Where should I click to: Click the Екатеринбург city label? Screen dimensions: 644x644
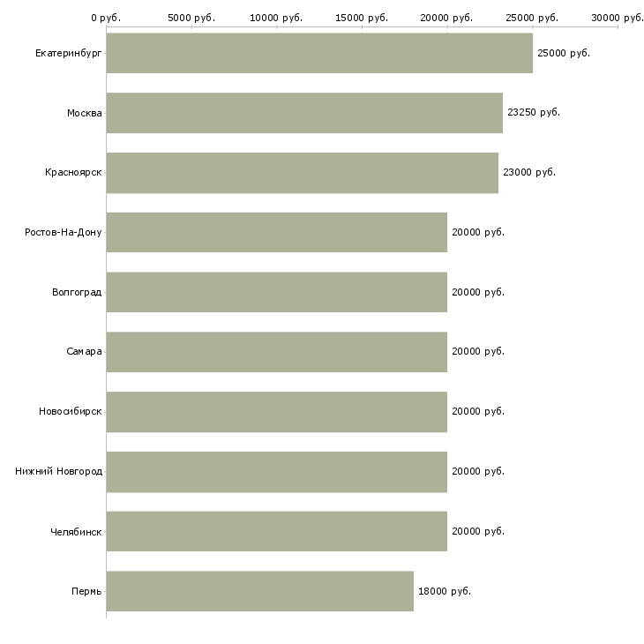[68, 53]
